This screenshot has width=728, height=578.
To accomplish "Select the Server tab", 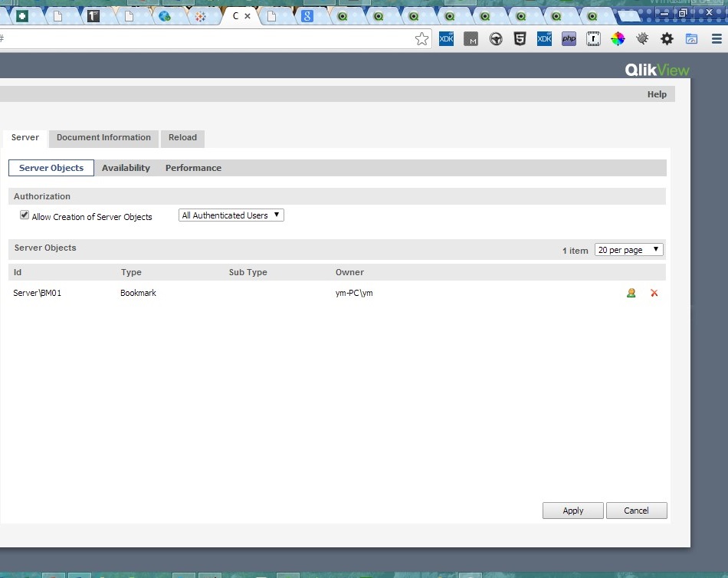I will [x=25, y=137].
